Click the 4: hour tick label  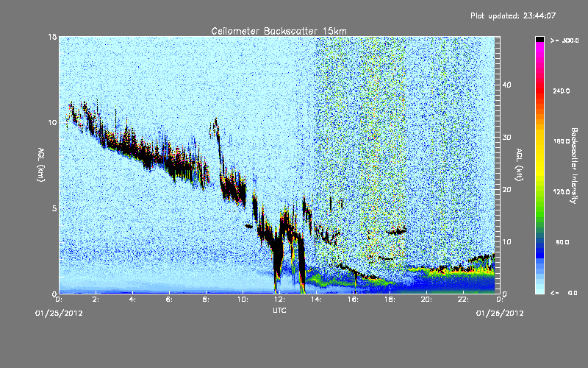[x=132, y=300]
